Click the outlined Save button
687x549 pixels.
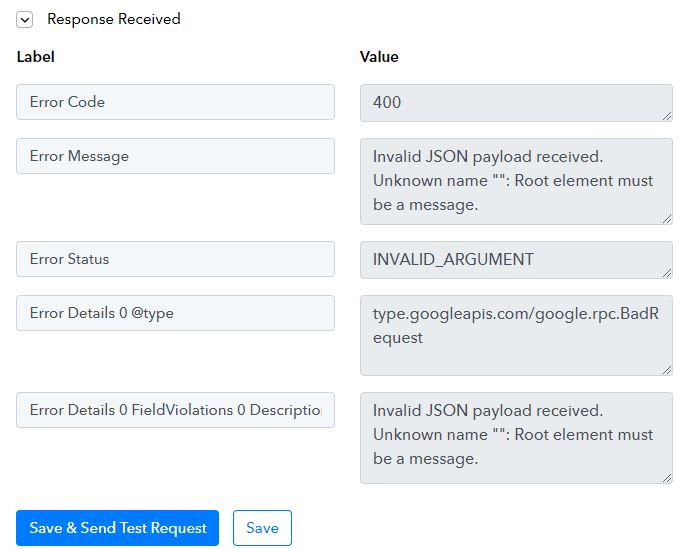pos(262,528)
